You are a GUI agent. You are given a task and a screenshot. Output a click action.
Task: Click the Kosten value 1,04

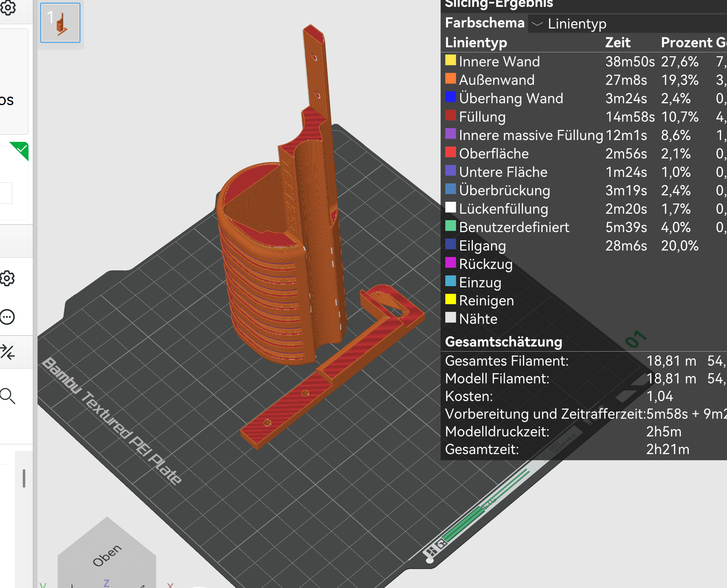pos(660,396)
